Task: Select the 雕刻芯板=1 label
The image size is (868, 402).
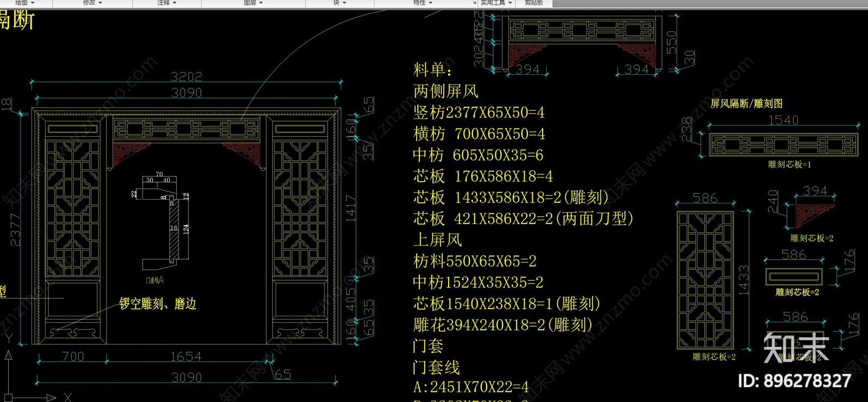Action: pyautogui.click(x=790, y=164)
